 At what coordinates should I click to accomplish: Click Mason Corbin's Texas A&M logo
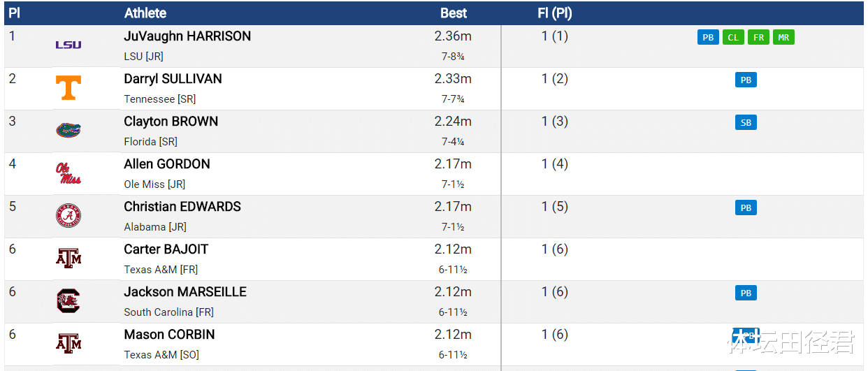click(x=68, y=344)
